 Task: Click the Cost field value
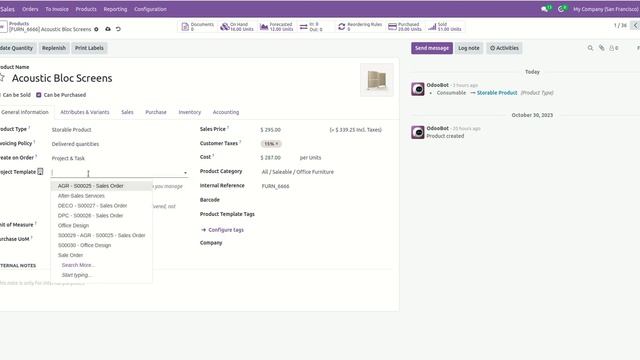pos(271,158)
